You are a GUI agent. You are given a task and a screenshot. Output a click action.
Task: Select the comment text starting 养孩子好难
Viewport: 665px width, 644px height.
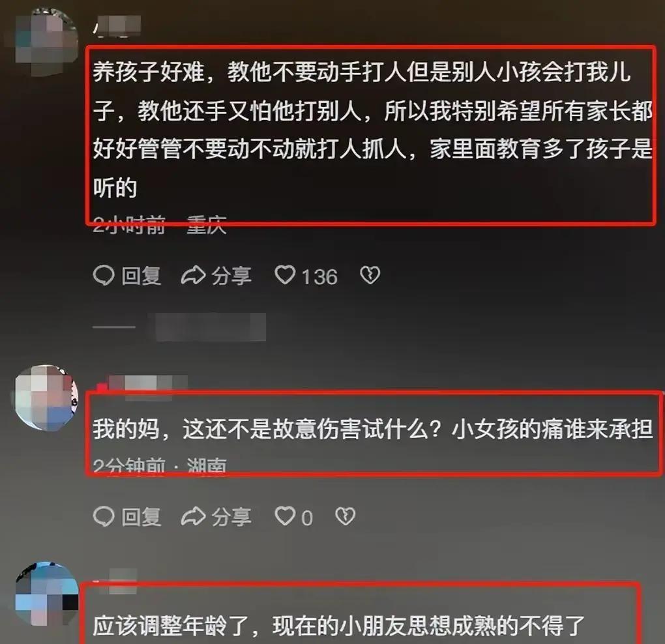tap(372, 129)
